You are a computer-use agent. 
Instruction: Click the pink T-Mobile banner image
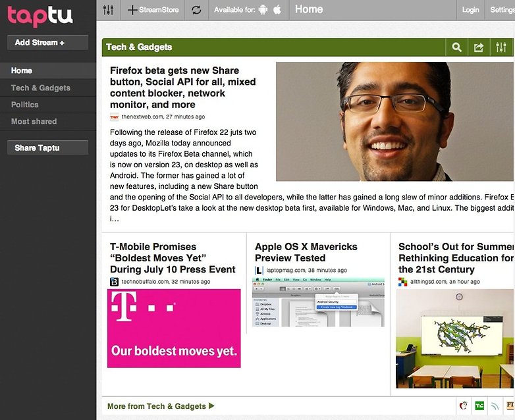pyautogui.click(x=174, y=328)
